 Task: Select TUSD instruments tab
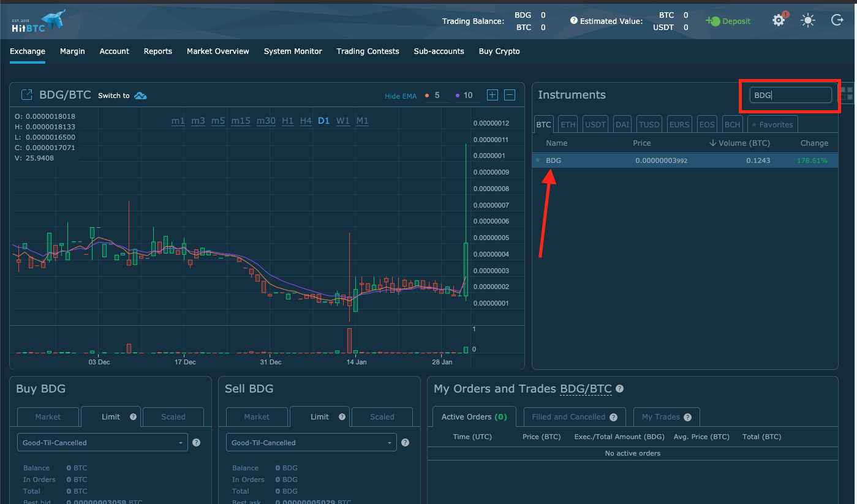pyautogui.click(x=649, y=124)
